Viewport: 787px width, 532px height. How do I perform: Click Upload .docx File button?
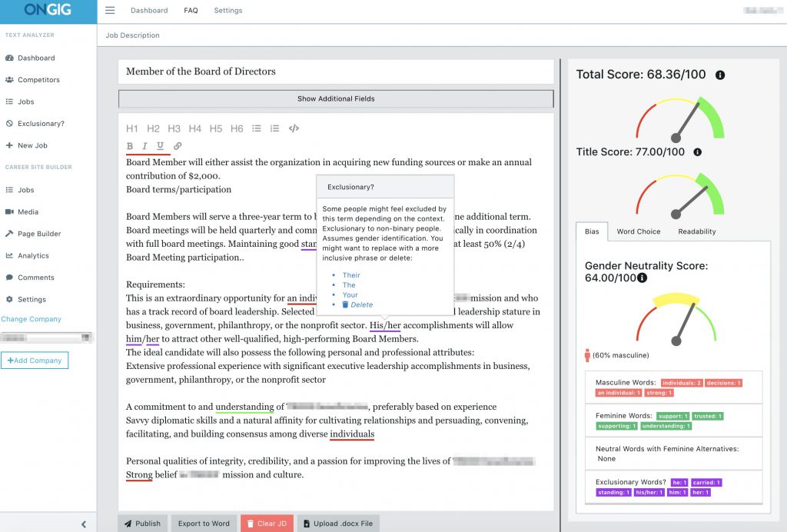click(x=338, y=524)
